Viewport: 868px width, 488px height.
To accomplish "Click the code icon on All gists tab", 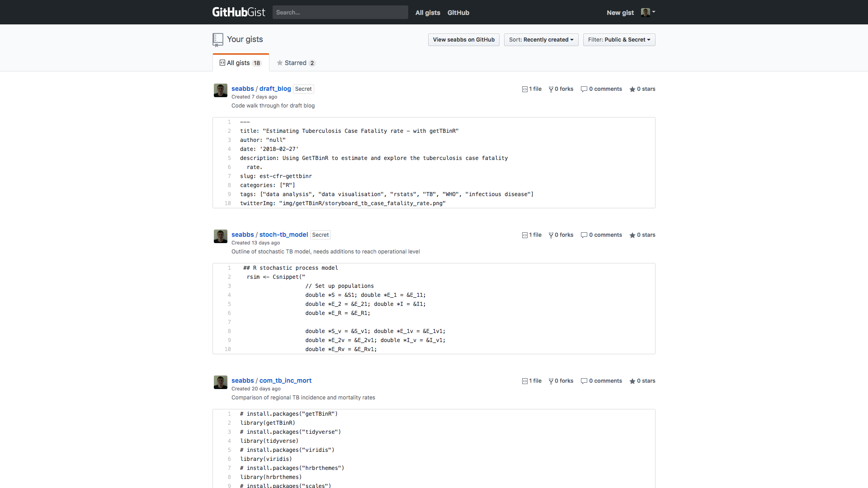I will click(x=222, y=63).
